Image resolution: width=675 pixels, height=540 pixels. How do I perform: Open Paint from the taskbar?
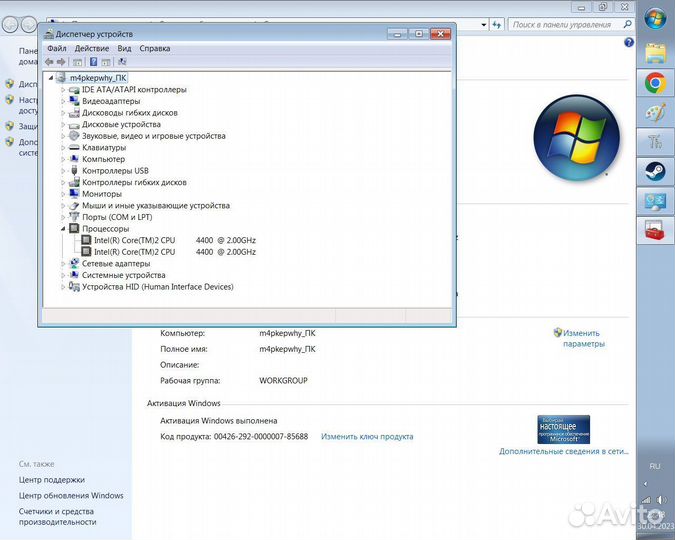coord(655,113)
